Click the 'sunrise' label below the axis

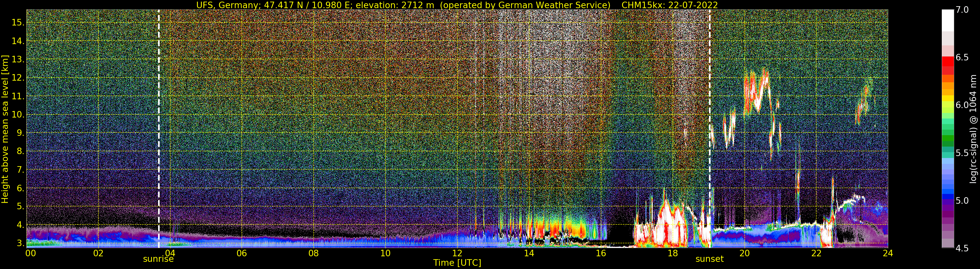158,259
